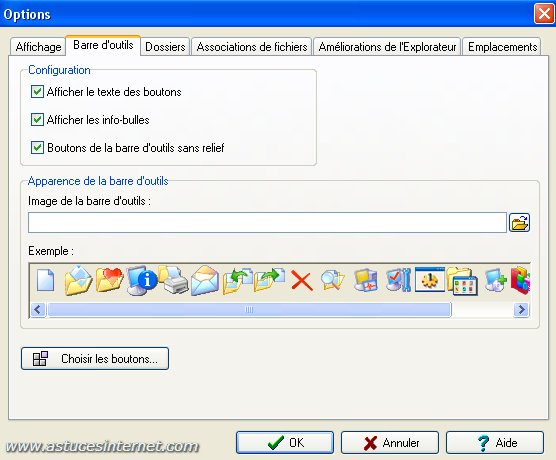Click the open envelope mail icon

click(205, 281)
